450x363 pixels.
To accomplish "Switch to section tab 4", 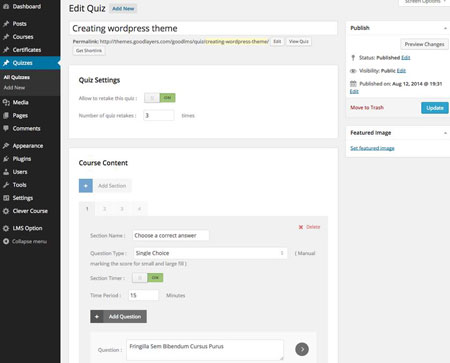I will tap(139, 209).
